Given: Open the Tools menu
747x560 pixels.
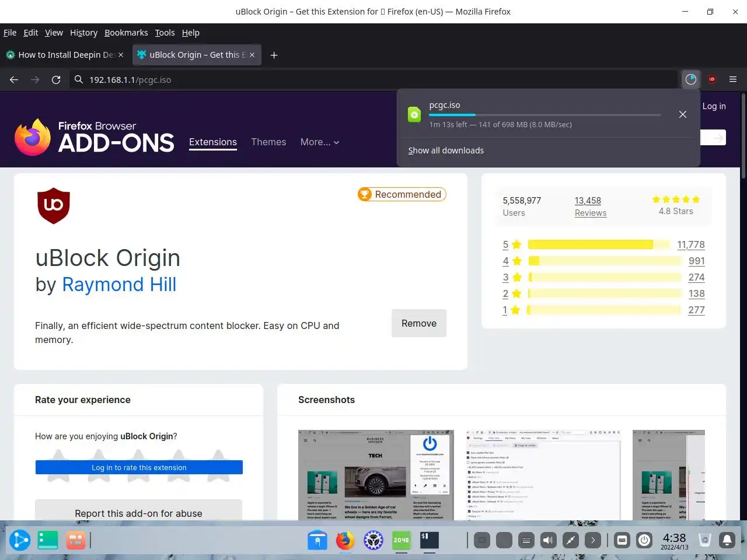Looking at the screenshot, I should (x=165, y=33).
